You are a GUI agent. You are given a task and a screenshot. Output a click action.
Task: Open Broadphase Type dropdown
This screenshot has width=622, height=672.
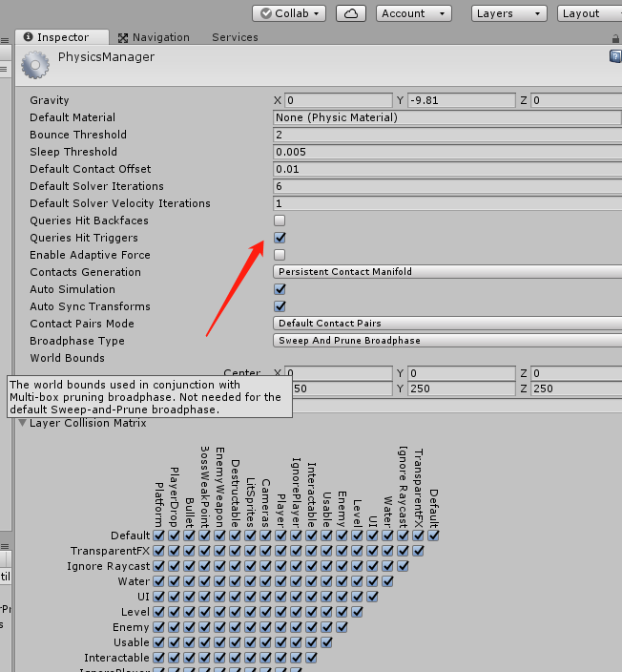(447, 340)
